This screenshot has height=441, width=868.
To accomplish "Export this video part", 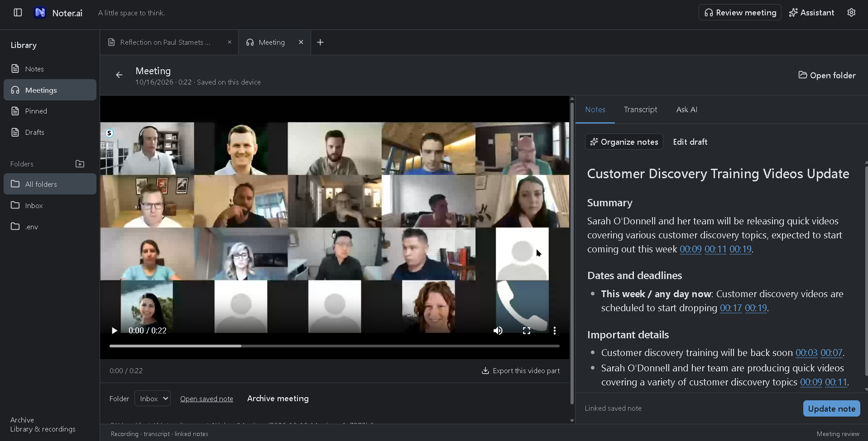I will point(521,370).
